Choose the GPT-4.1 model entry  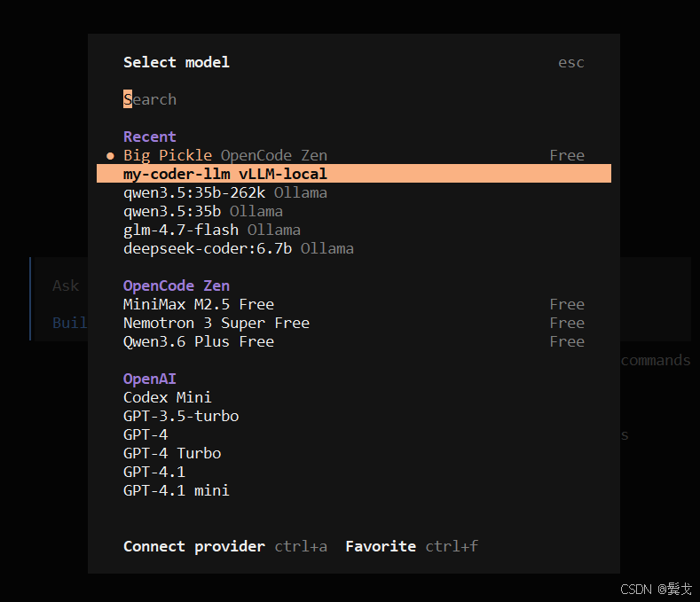[x=354, y=473]
